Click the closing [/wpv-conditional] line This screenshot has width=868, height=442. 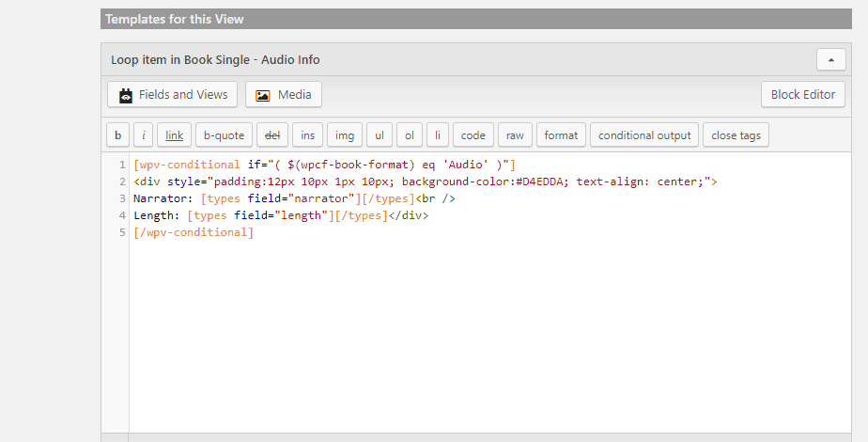(x=194, y=232)
